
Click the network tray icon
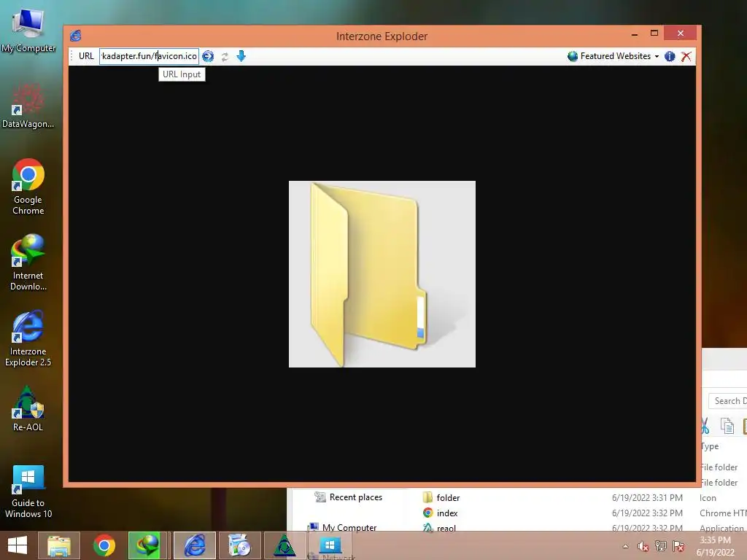click(661, 547)
